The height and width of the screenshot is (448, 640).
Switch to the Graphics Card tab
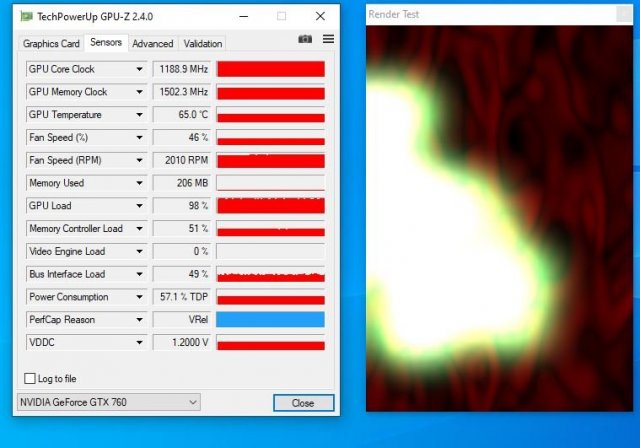coord(51,44)
